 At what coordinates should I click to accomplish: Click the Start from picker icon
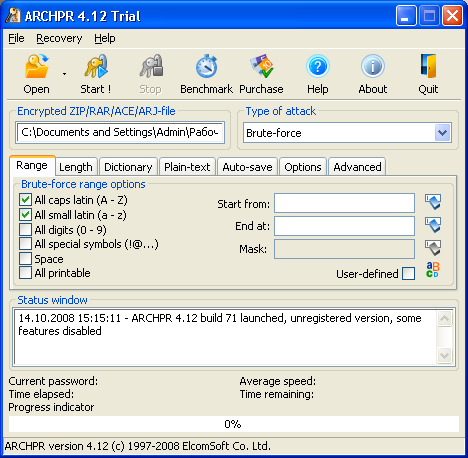(433, 202)
